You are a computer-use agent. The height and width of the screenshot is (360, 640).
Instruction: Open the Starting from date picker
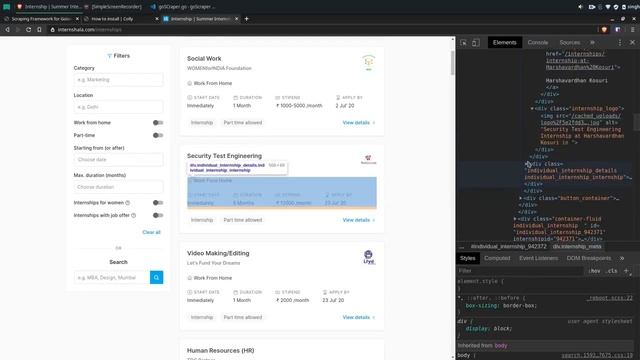118,160
